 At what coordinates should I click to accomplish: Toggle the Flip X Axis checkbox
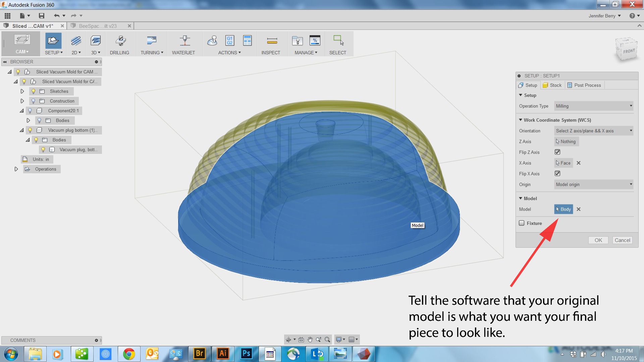pyautogui.click(x=557, y=174)
